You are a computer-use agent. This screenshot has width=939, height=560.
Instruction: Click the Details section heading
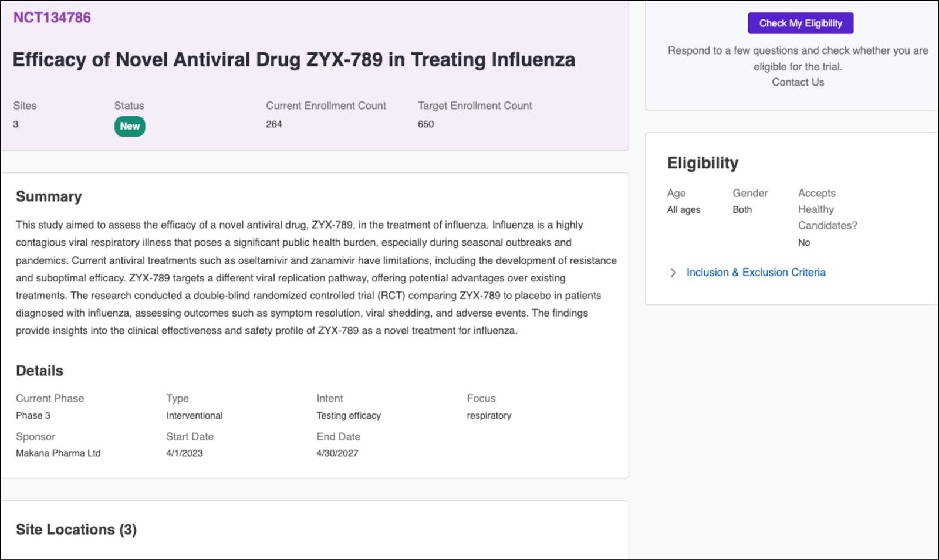(39, 371)
